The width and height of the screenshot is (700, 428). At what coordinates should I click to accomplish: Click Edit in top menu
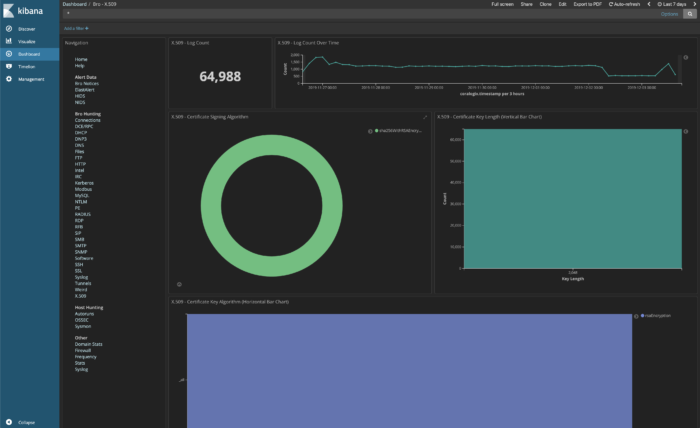[562, 4]
